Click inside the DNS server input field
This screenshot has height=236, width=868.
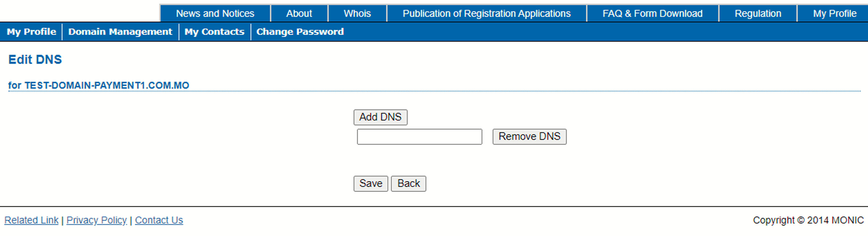pyautogui.click(x=419, y=137)
